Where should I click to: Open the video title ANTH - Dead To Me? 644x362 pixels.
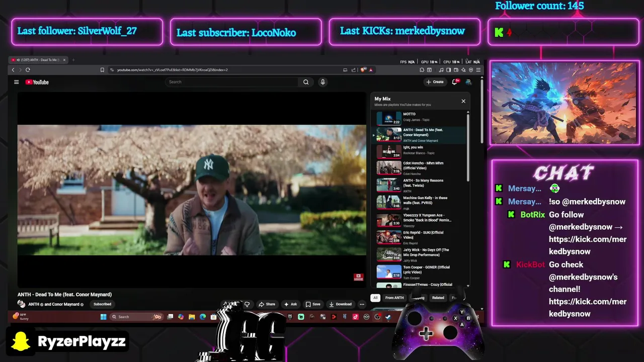64,295
